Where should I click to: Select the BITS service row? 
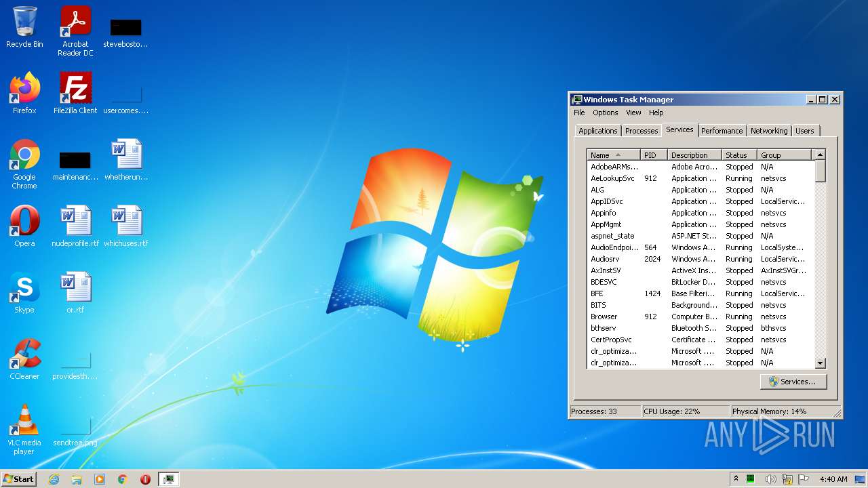coord(700,305)
